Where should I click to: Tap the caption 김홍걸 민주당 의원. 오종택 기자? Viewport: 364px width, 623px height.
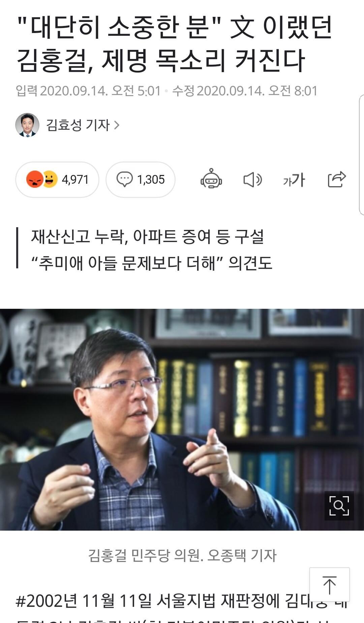(x=182, y=555)
